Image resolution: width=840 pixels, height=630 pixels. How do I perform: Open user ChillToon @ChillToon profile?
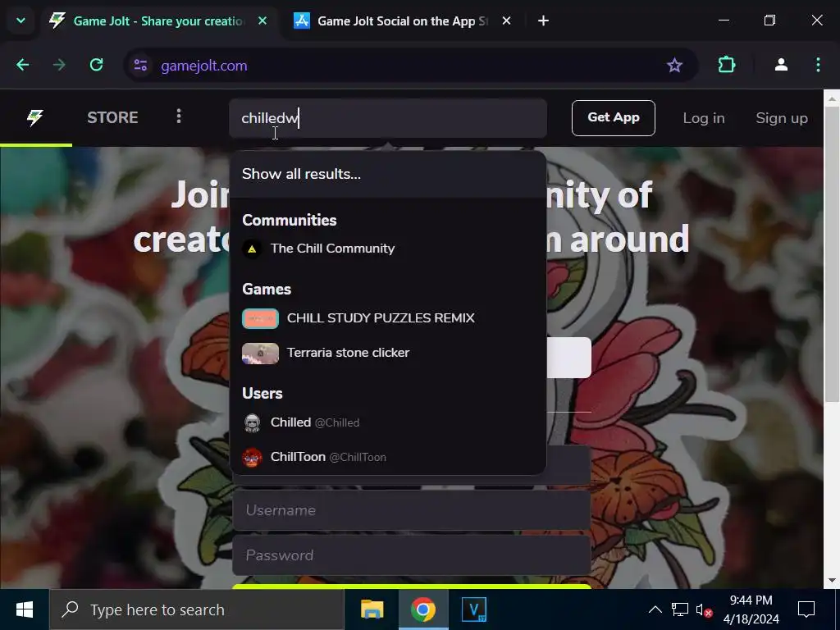(388, 458)
